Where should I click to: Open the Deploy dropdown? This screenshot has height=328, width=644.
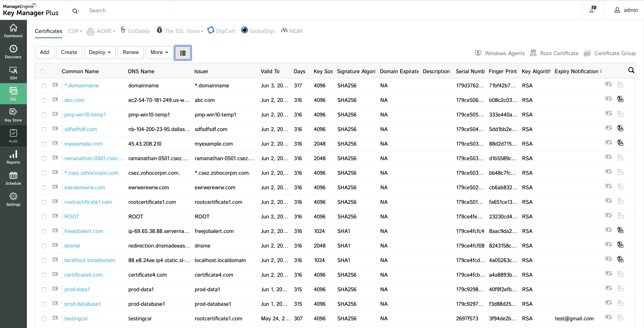point(99,52)
